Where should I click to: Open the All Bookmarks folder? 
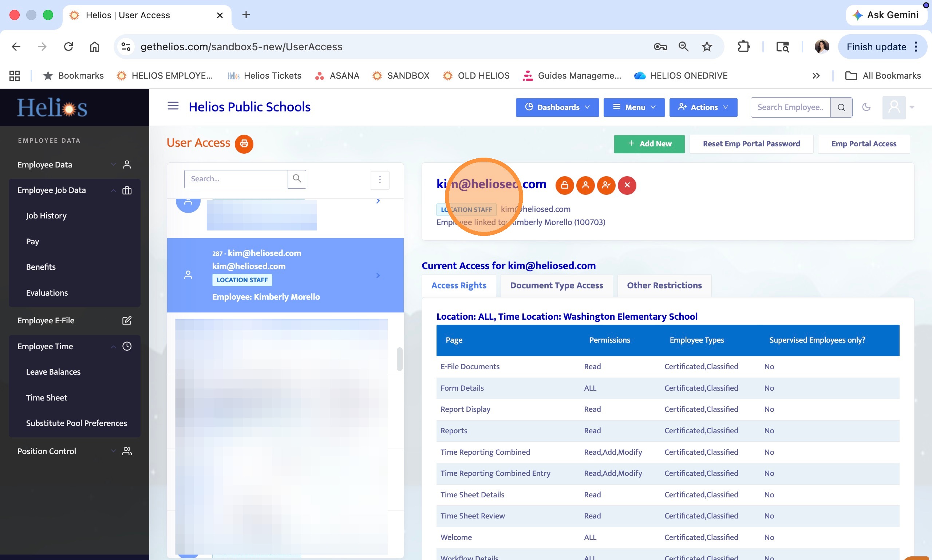883,76
